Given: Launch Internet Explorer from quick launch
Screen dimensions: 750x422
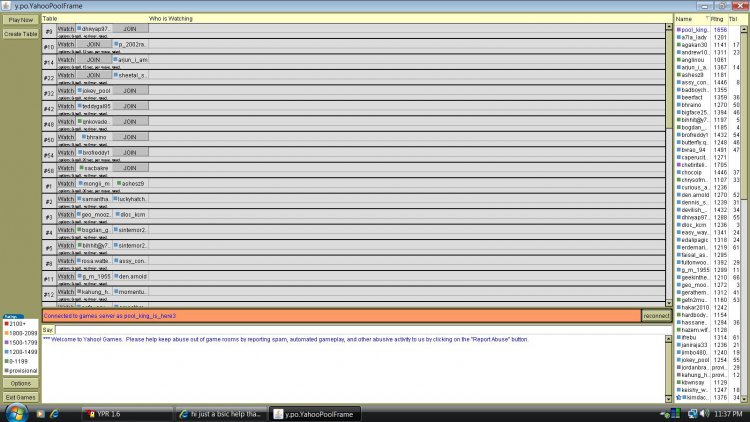Looking at the screenshot, I should click(x=54, y=414).
